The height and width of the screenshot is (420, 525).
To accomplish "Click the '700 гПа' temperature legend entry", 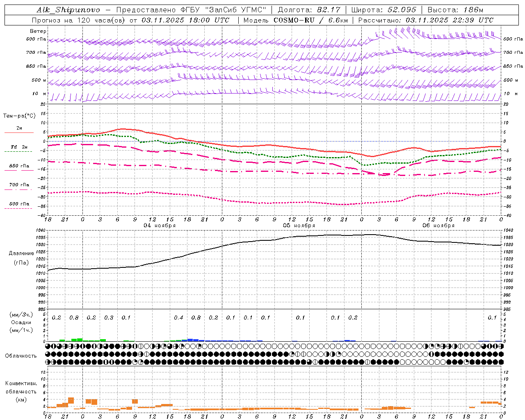I will [19, 185].
